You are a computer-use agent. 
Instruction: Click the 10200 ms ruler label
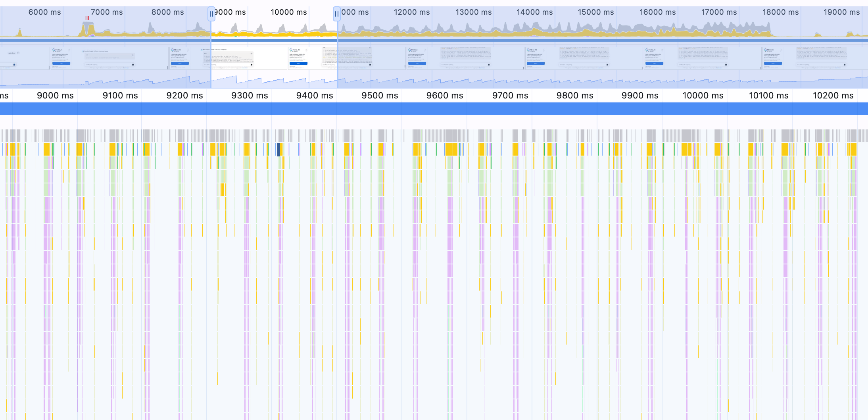coord(833,96)
